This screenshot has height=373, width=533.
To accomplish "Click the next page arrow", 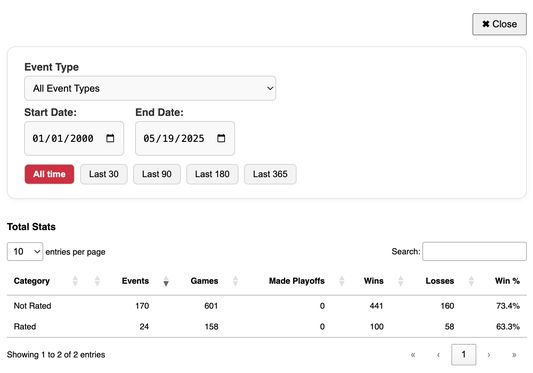I will tap(489, 355).
